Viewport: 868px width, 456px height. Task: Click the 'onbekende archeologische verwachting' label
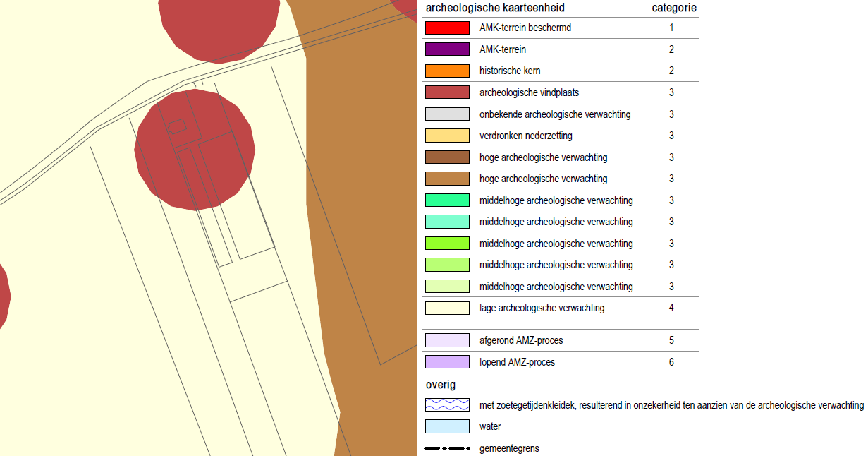click(555, 114)
